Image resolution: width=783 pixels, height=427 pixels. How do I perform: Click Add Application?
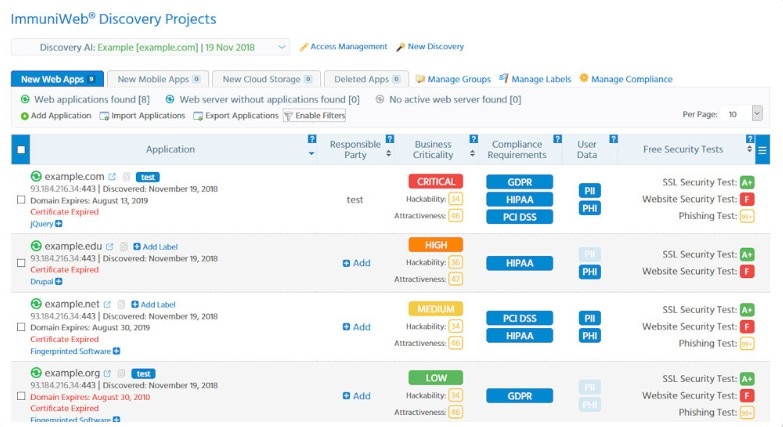[56, 115]
